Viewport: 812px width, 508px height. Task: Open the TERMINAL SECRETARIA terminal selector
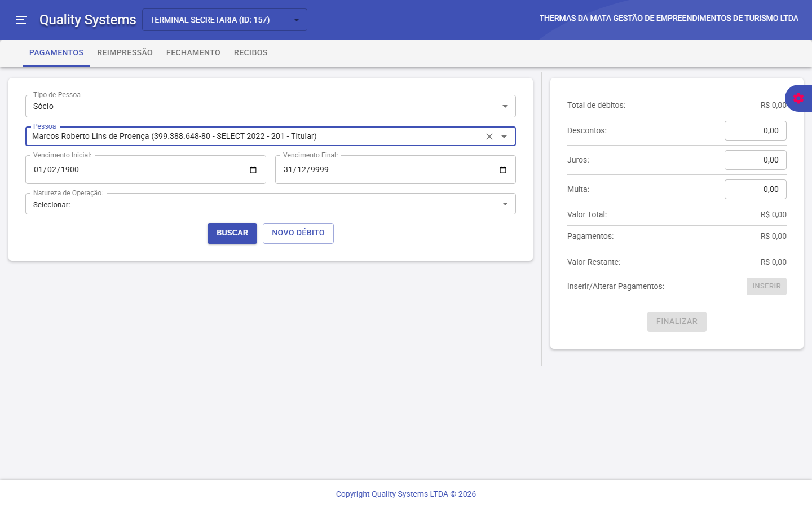click(297, 19)
